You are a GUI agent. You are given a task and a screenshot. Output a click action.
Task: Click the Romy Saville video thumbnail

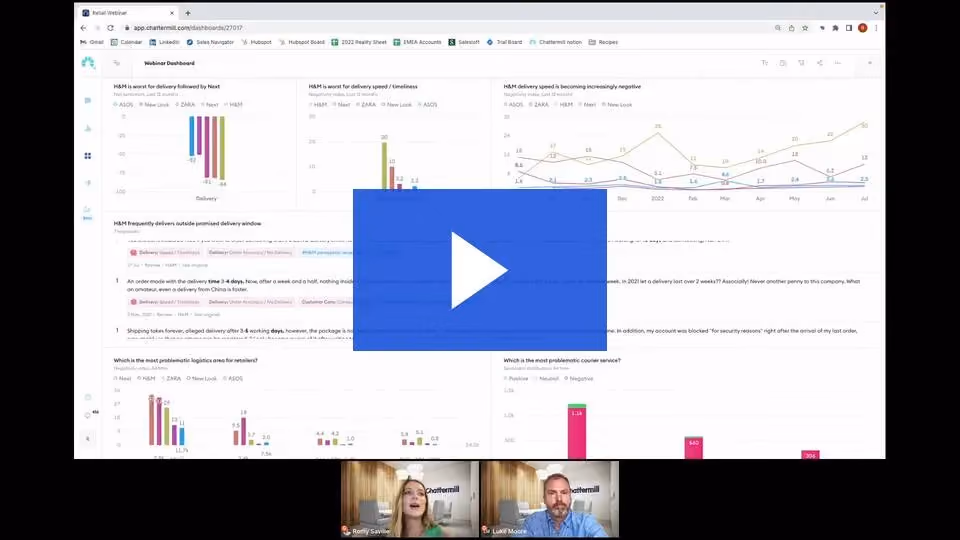point(410,500)
